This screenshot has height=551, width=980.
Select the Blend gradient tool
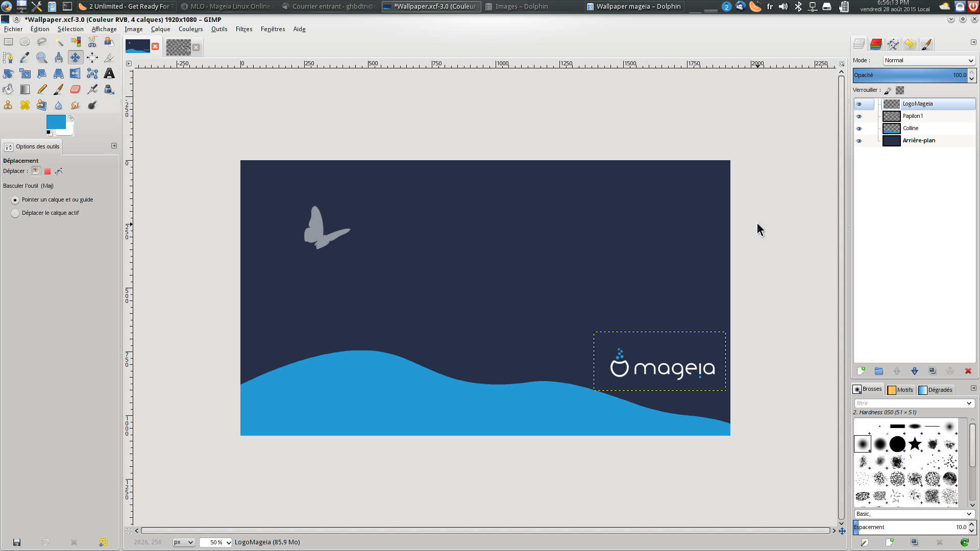click(25, 89)
